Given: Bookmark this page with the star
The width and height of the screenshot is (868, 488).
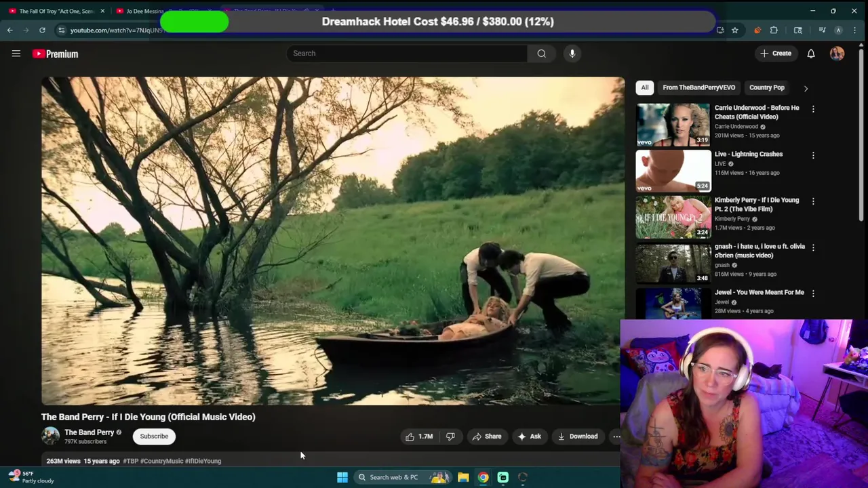Looking at the screenshot, I should (734, 30).
